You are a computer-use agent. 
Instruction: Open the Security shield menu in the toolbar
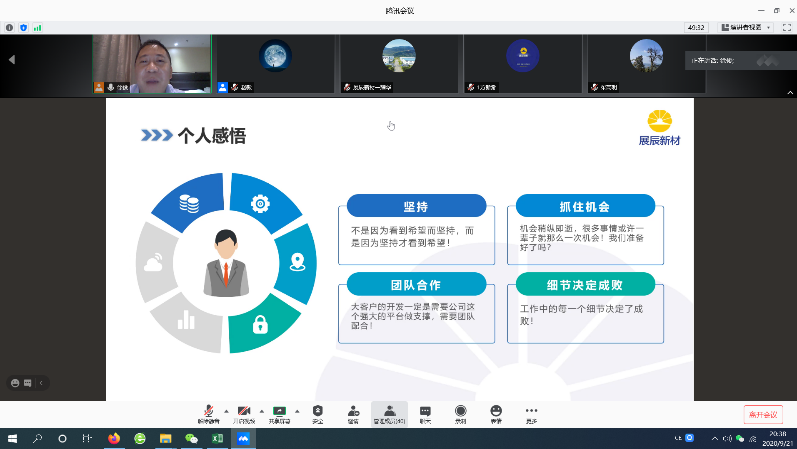click(318, 414)
